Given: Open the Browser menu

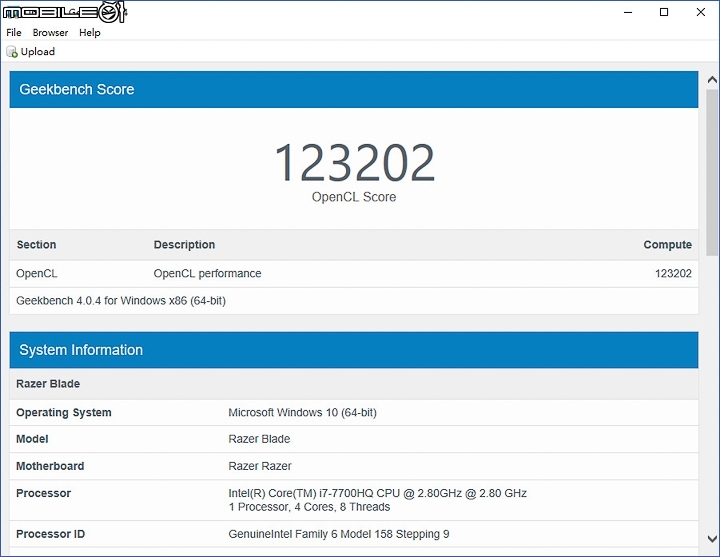Looking at the screenshot, I should click(x=50, y=33).
